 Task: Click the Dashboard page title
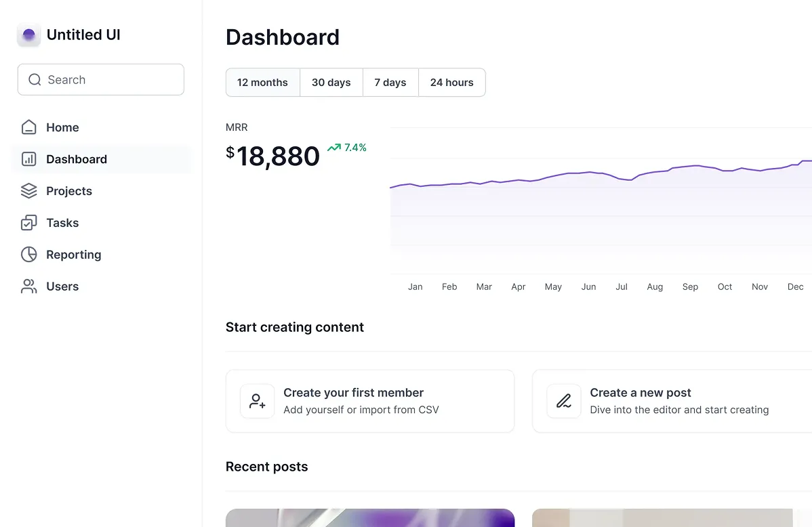(283, 37)
